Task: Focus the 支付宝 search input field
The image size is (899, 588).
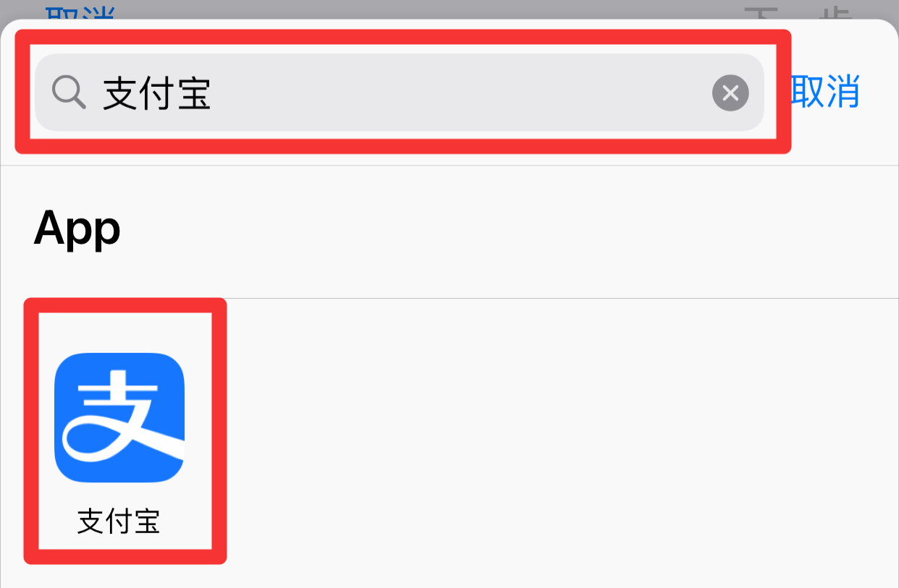Action: click(400, 93)
